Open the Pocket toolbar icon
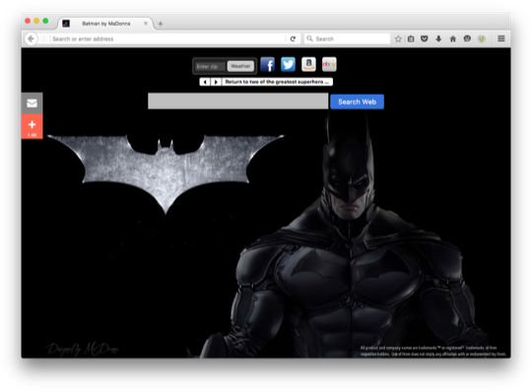 coord(424,39)
